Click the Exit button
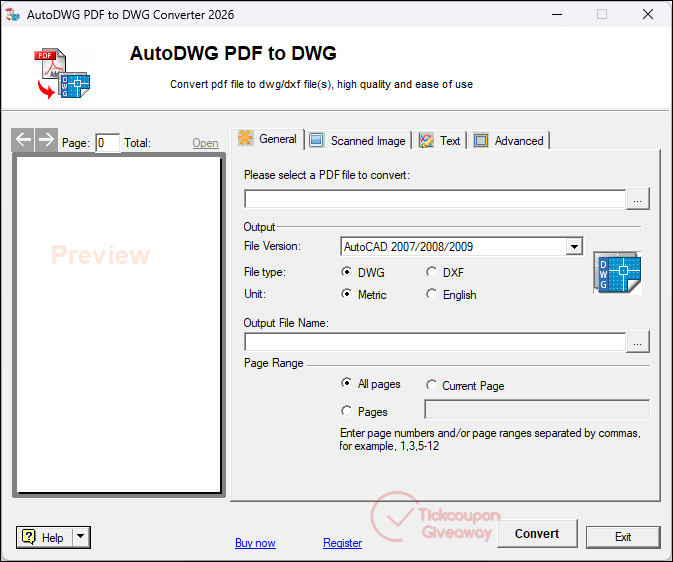The image size is (673, 562). pos(623,537)
